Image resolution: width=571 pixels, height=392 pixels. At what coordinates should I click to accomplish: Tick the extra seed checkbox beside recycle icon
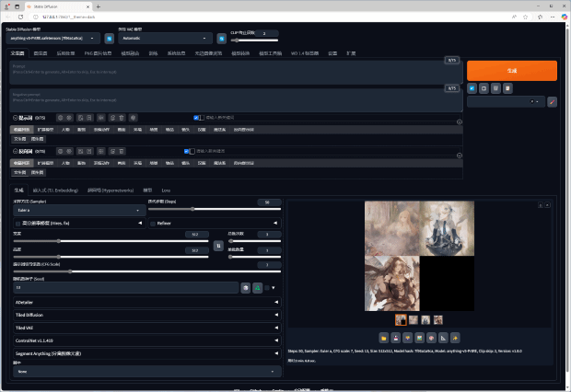click(267, 288)
